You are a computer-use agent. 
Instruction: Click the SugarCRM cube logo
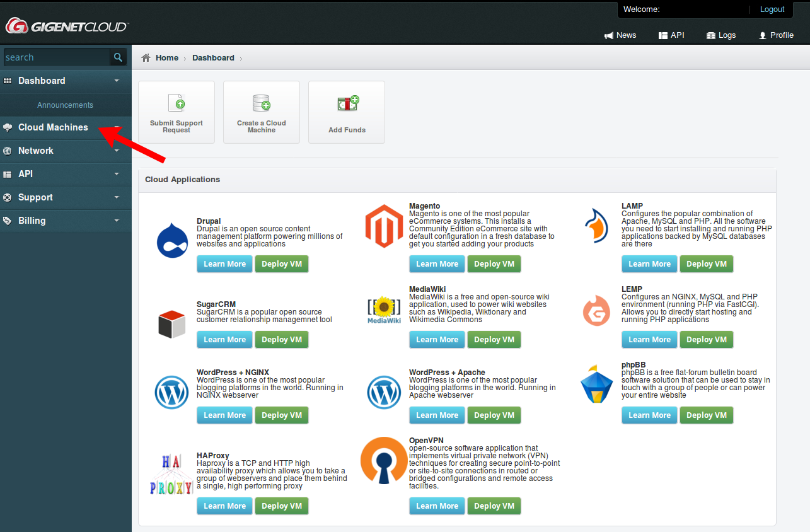(171, 324)
